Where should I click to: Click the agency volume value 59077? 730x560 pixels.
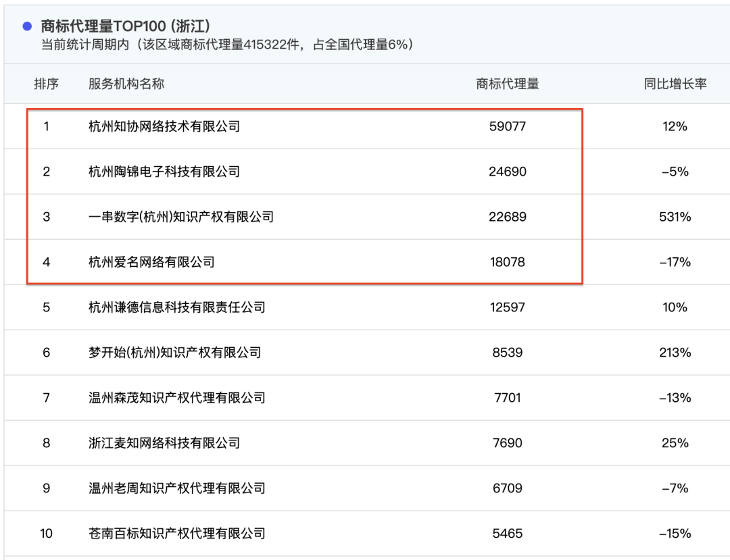click(x=508, y=126)
